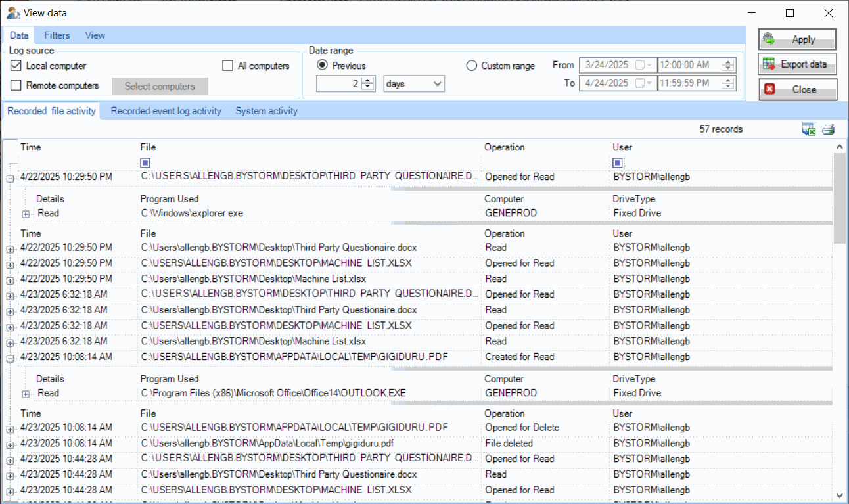Decrease previous days count with down arrow
The image size is (849, 504).
pyautogui.click(x=368, y=87)
